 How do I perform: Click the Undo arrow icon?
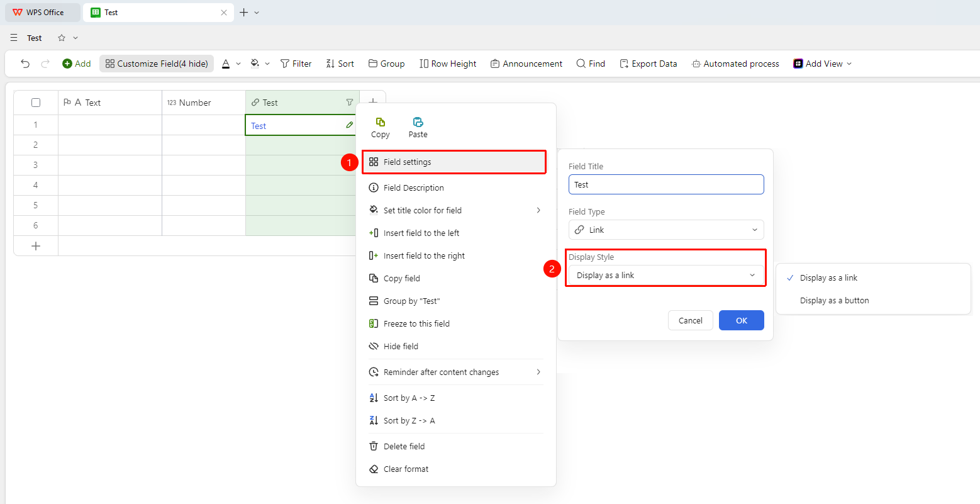(x=25, y=64)
